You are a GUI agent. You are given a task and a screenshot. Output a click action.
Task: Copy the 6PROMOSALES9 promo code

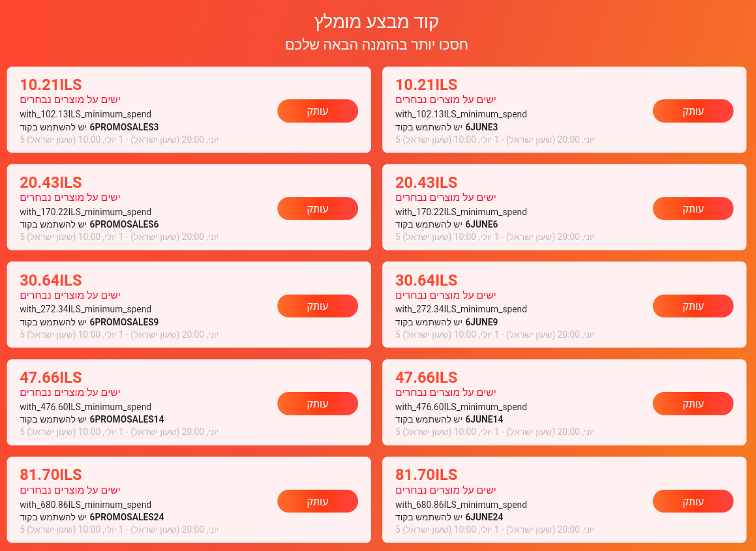(318, 306)
